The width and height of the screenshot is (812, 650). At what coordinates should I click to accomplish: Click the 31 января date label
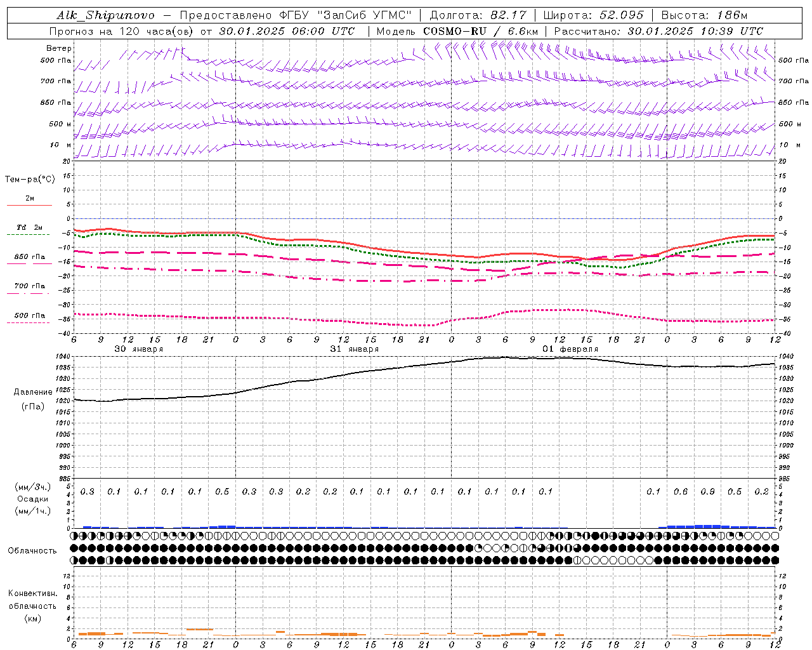point(354,349)
